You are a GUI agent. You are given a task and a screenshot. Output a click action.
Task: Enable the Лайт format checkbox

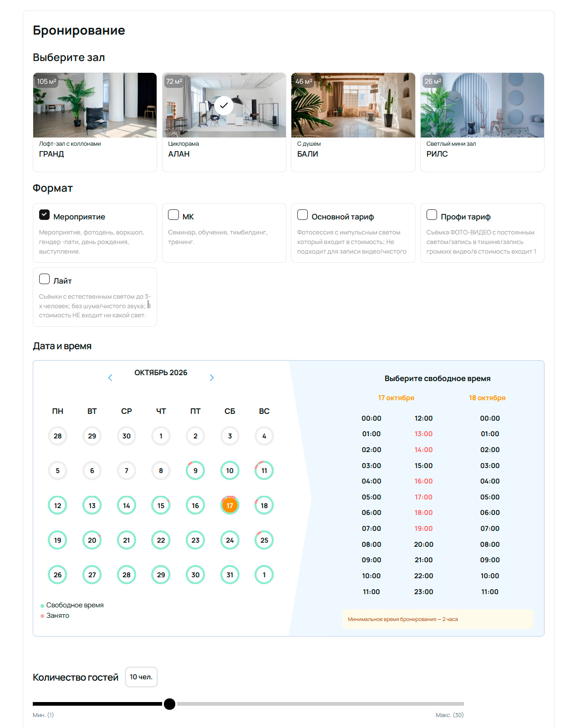44,279
